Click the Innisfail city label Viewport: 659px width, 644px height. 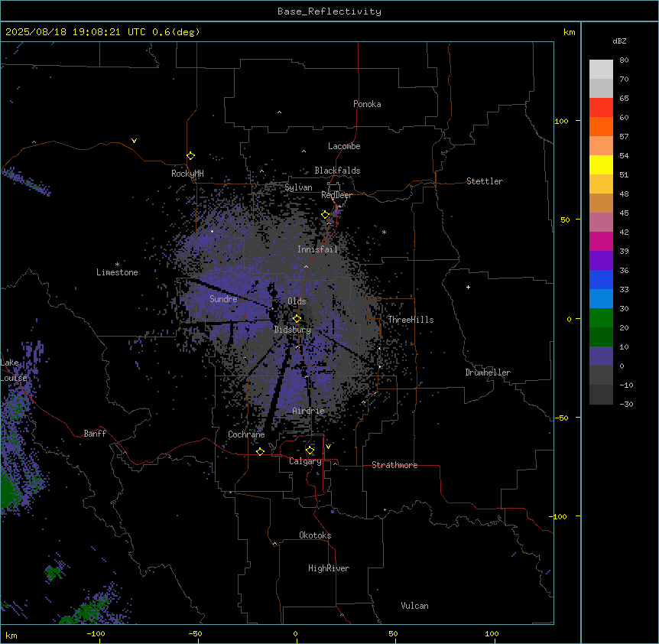tap(317, 249)
